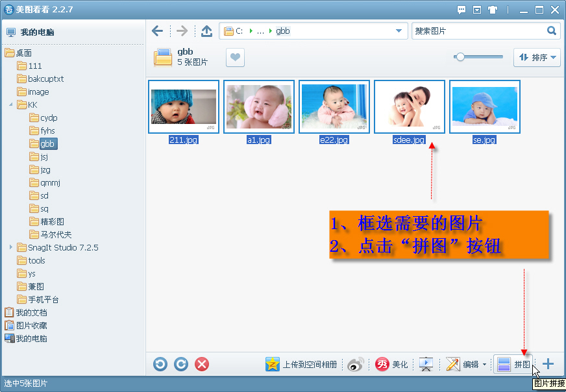The image size is (566, 392).
Task: Open the skin shirt icon
Action: point(493,10)
